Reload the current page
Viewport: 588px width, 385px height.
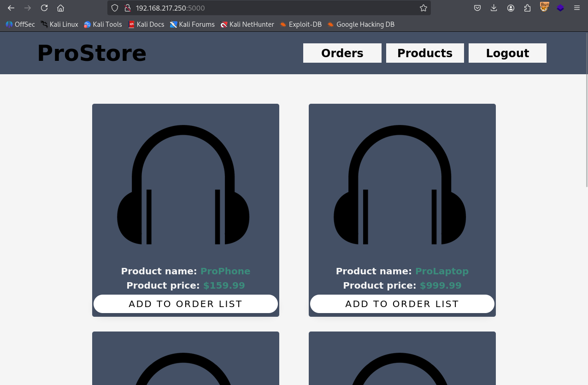click(44, 8)
